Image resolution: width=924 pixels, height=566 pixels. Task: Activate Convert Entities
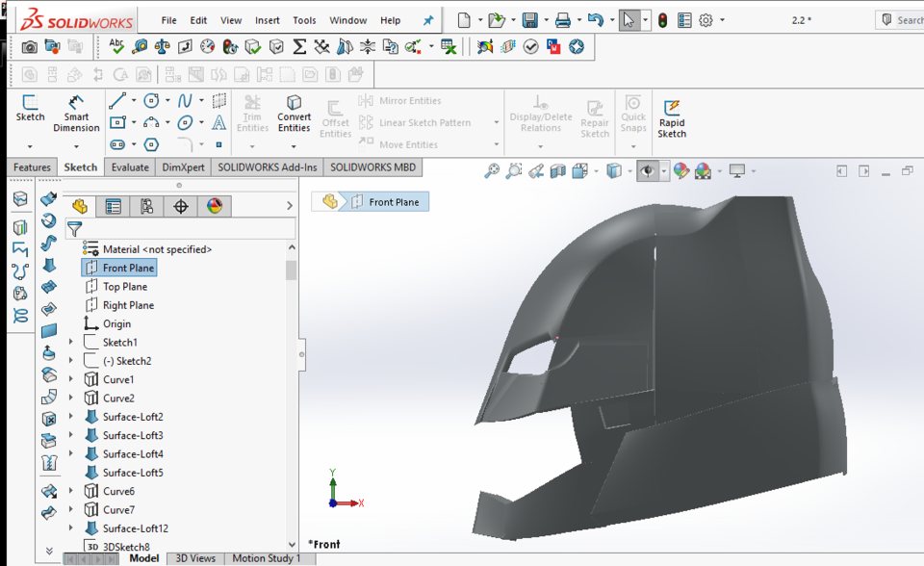coord(294,113)
